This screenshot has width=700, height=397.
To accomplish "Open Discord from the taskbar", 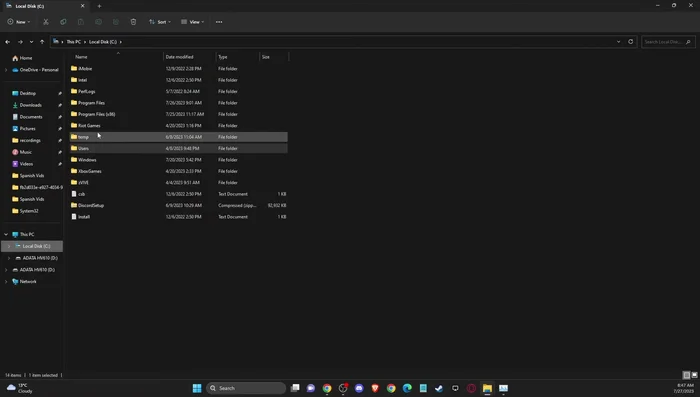I will click(359, 388).
